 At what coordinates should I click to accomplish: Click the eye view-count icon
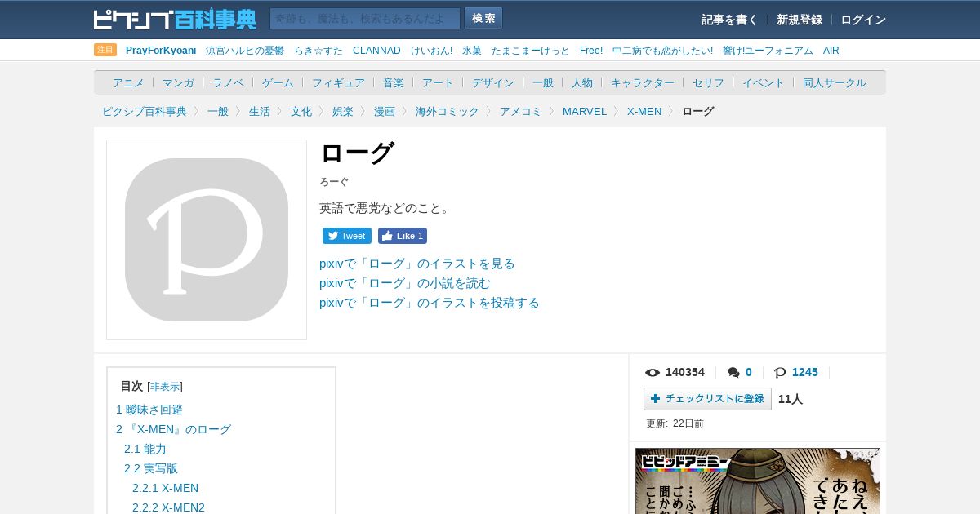click(653, 373)
